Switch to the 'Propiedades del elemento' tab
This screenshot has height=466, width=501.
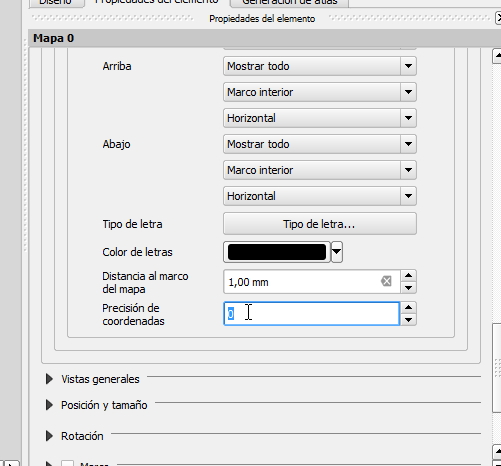point(157,2)
